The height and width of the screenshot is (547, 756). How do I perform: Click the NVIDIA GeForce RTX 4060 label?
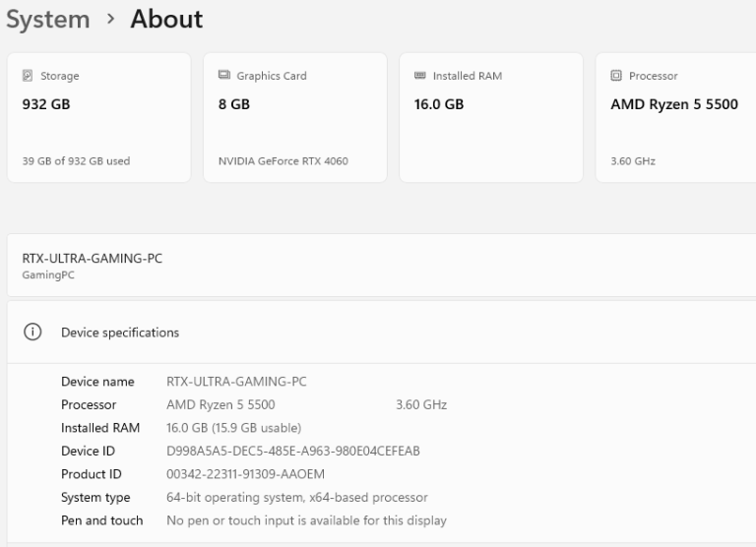(283, 161)
